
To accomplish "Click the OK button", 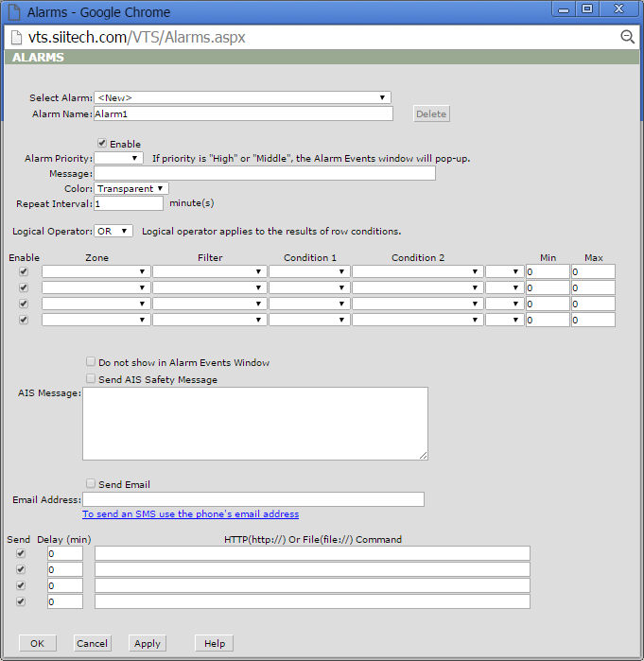I will [x=37, y=643].
